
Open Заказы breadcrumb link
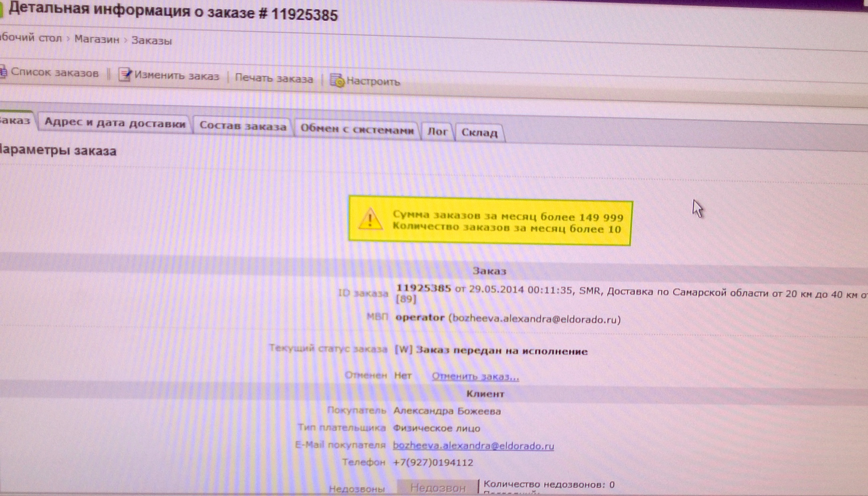click(151, 40)
